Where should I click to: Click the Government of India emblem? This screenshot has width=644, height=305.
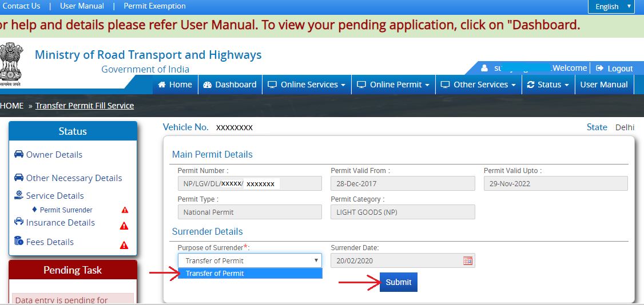coord(11,65)
